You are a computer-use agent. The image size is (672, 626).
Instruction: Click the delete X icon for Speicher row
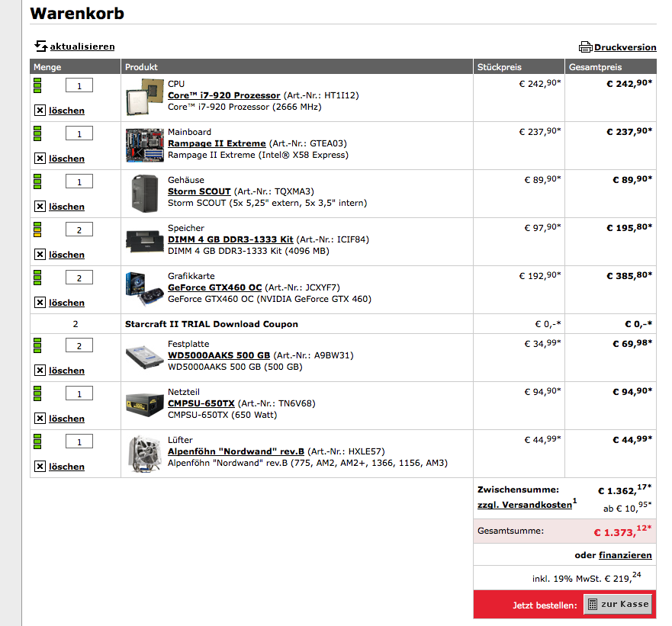[x=40, y=255]
